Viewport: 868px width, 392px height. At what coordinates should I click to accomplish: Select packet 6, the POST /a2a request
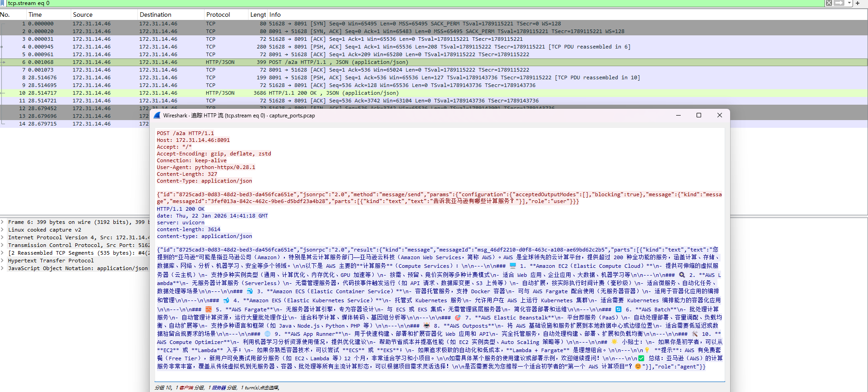point(434,62)
